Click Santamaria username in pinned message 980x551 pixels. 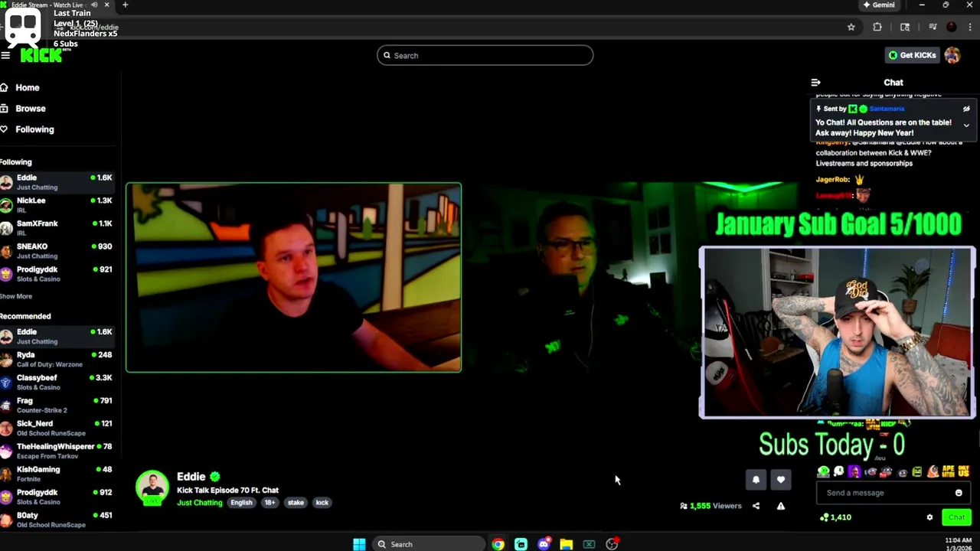(x=887, y=109)
